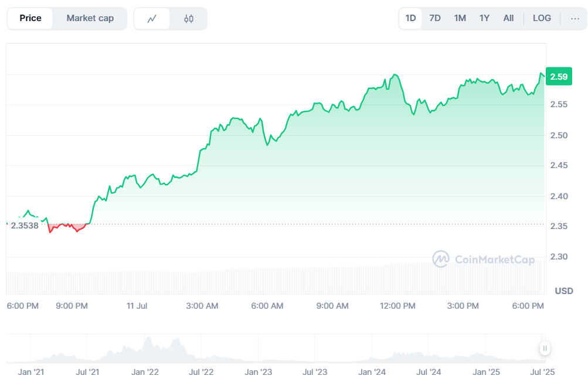Click the CoinMarketCap watermark logo
588x379 pixels.
tap(484, 259)
